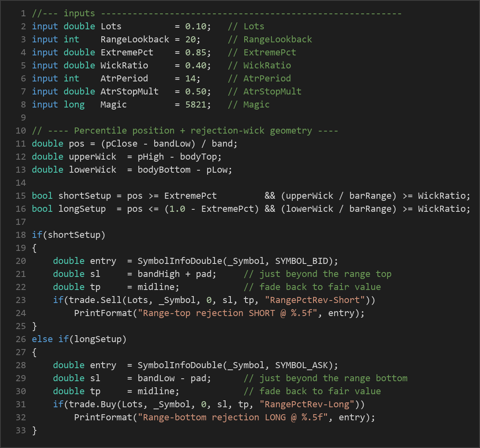Click 'bodyTop' on line 12
This screenshot has width=480, height=448.
click(x=198, y=157)
